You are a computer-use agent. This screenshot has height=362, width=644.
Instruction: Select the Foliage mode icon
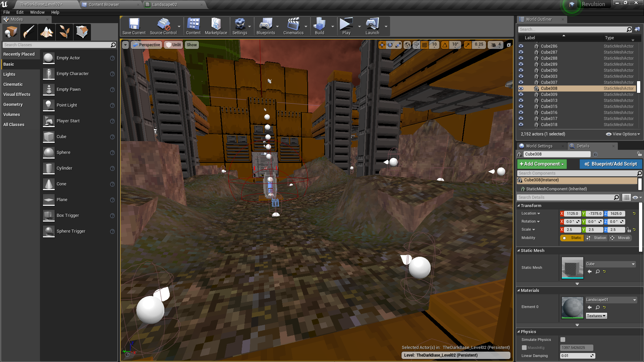click(64, 32)
